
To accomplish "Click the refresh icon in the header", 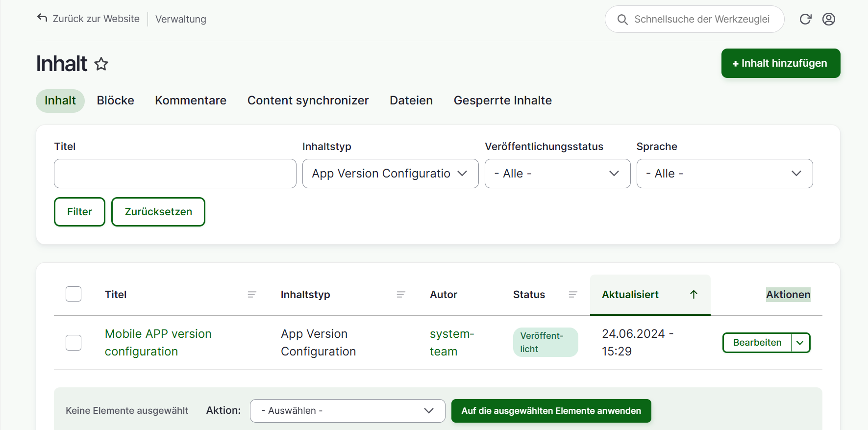I will [x=805, y=19].
